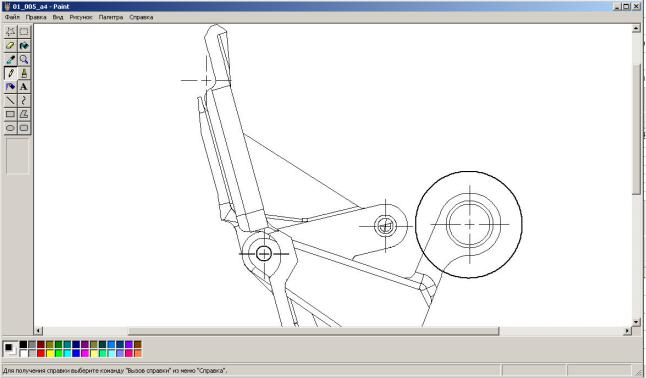
Task: Close the Paint window
Action: point(635,7)
